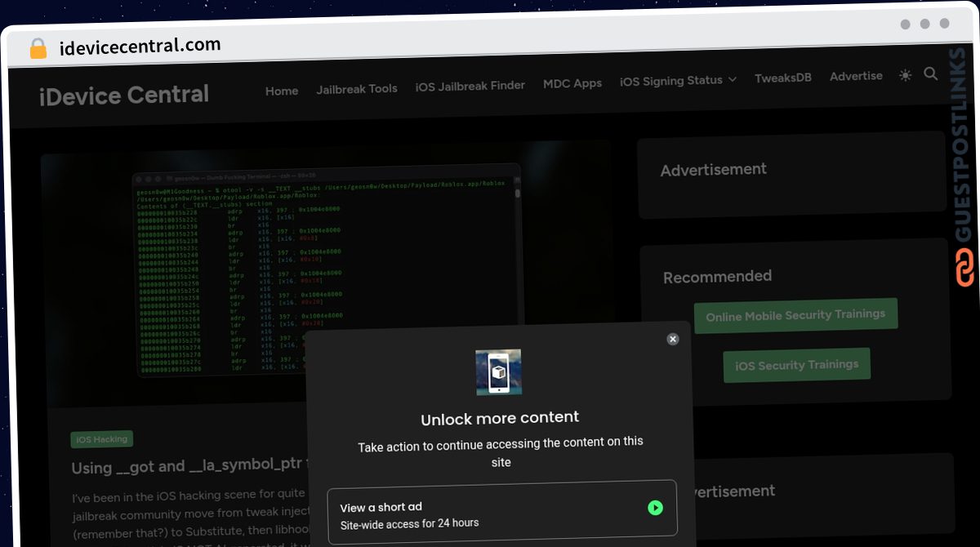Viewport: 980px width, 547px height.
Task: Navigate to TweaksDB
Action: coord(783,78)
